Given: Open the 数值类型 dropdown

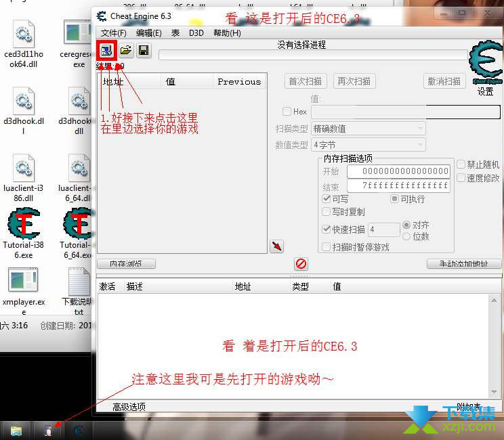Looking at the screenshot, I should click(x=369, y=145).
